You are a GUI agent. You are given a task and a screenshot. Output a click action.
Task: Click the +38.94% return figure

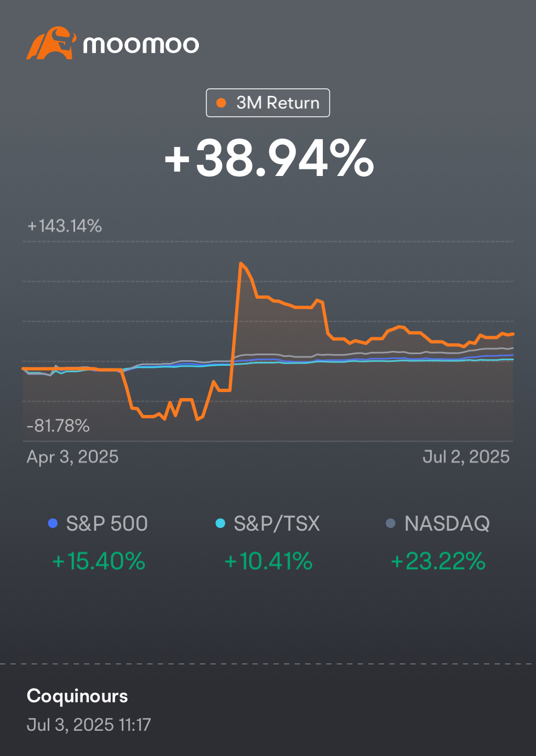[269, 158]
